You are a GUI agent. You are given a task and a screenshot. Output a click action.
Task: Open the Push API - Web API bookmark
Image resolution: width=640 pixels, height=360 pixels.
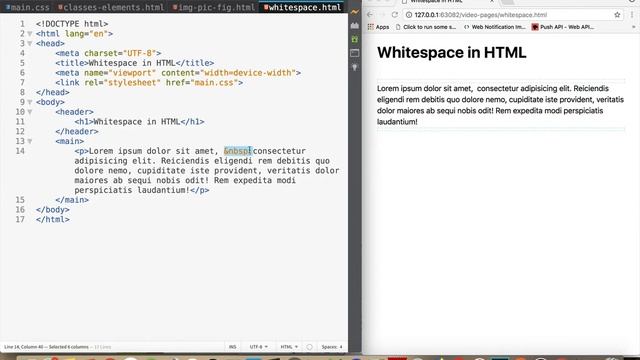[563, 27]
